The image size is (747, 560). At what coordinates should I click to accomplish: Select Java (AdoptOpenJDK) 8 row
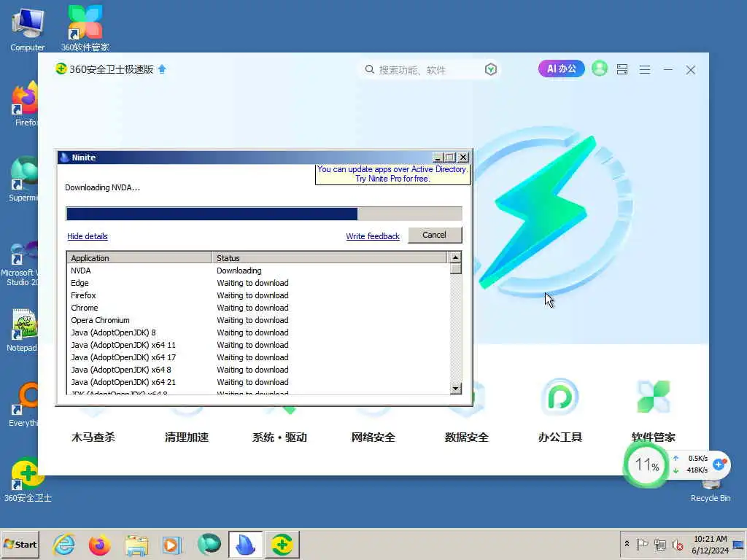258,332
